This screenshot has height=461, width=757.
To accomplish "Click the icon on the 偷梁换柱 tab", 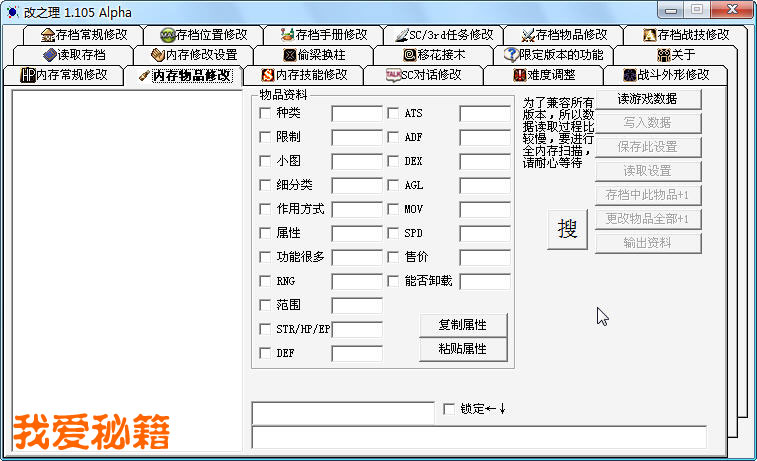I will click(289, 55).
